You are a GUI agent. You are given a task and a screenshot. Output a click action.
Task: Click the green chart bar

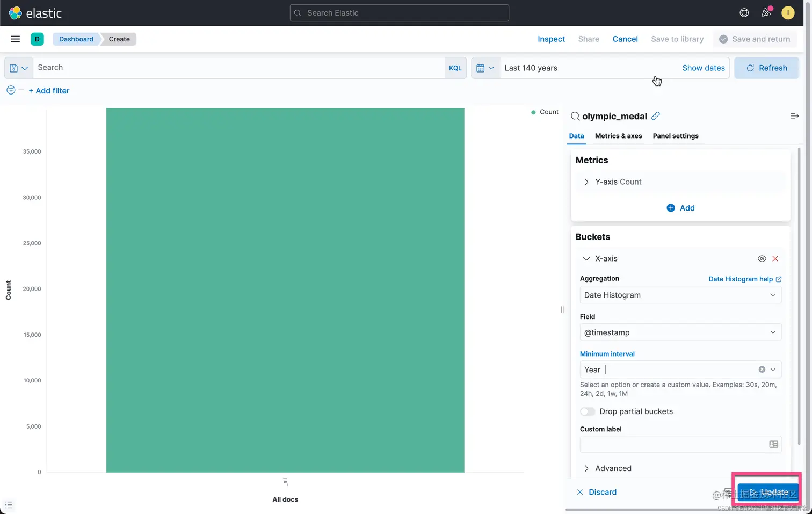click(x=285, y=290)
